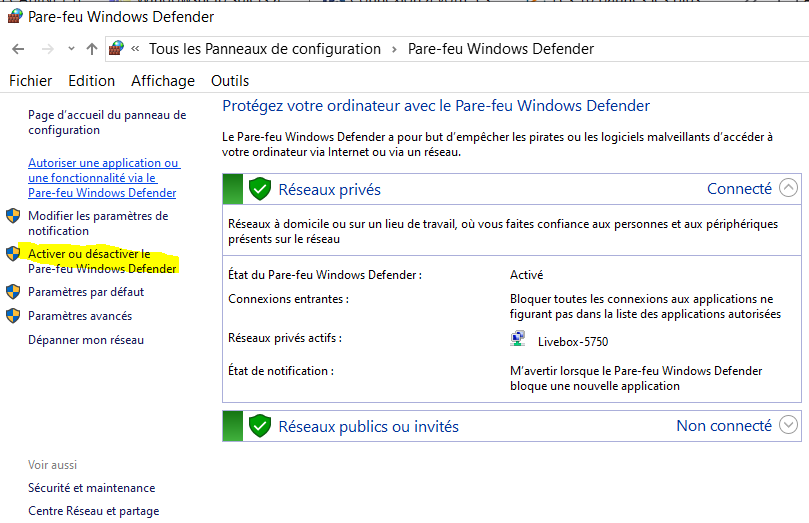Screen dimensions: 809x523
Task: Click 'Réseaux privés actifs :' label
Action: pos(285,338)
